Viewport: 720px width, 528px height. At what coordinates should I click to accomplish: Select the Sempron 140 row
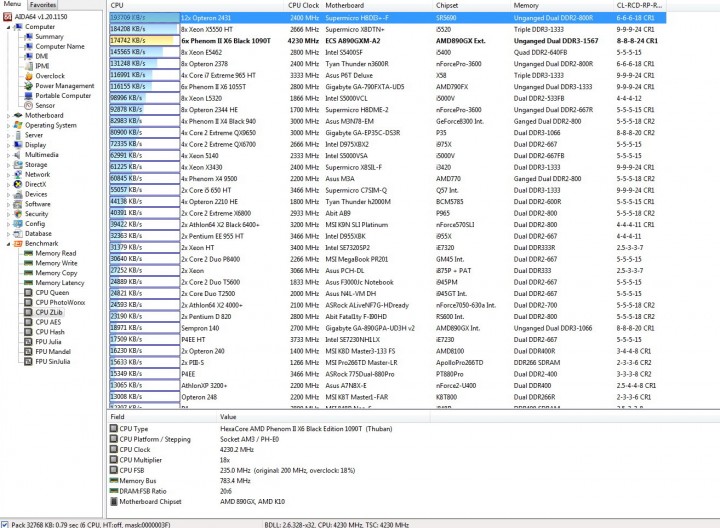pos(388,328)
